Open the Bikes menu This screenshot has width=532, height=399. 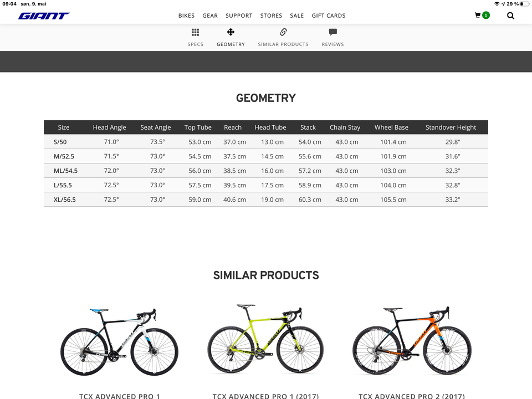click(186, 16)
